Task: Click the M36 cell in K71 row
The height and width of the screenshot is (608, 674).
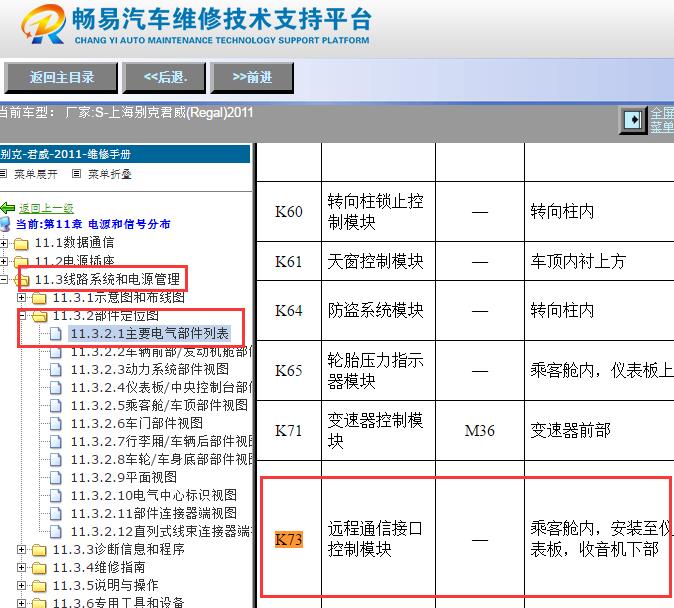Action: (x=480, y=430)
